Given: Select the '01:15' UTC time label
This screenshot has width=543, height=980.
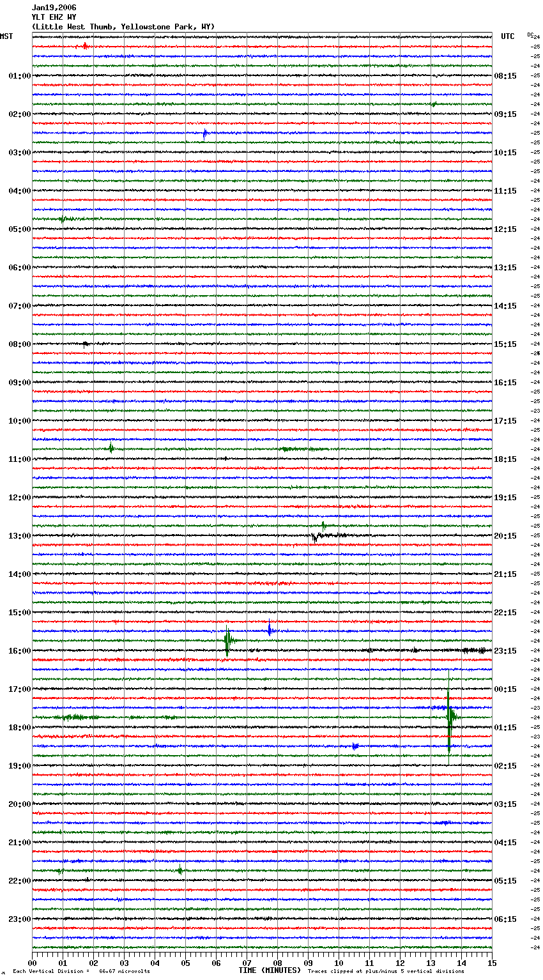Looking at the screenshot, I should tap(505, 728).
